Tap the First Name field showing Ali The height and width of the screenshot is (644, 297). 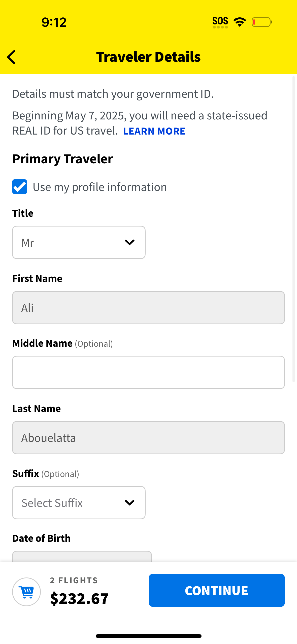[x=148, y=307]
